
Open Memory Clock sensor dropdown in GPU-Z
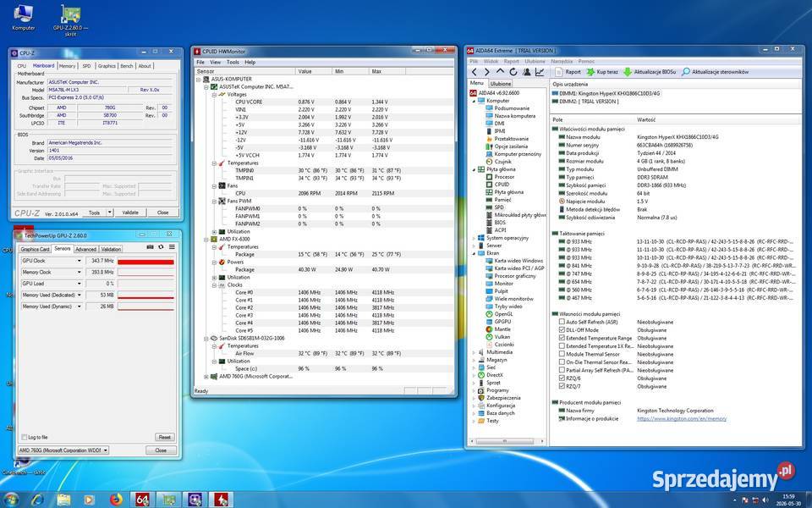tap(80, 272)
